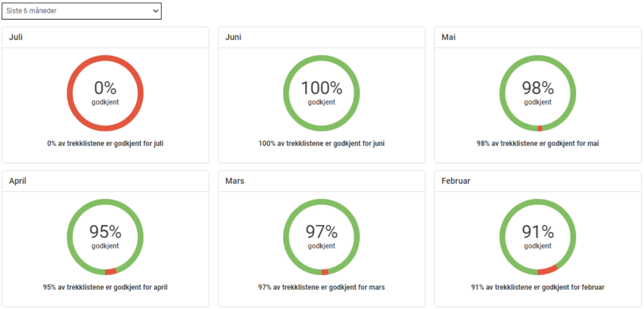The width and height of the screenshot is (644, 309).
Task: Select the April card title
Action: coord(18,181)
